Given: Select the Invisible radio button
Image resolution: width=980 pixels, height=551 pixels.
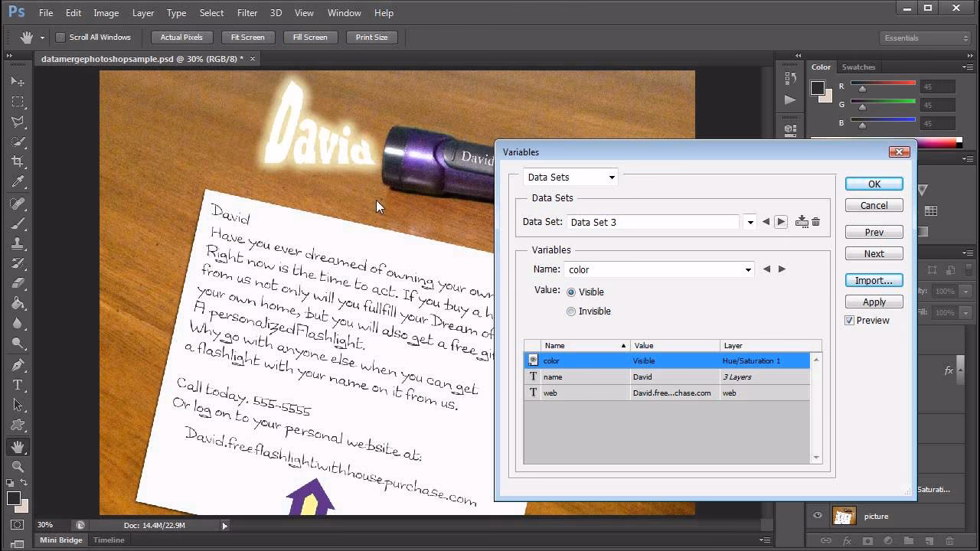Looking at the screenshot, I should 571,311.
